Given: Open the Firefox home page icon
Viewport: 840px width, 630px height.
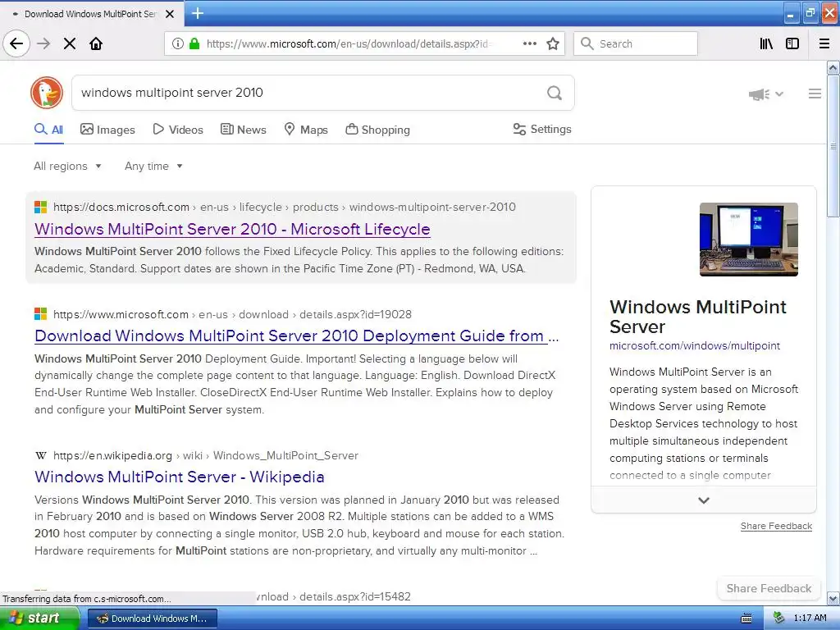Looking at the screenshot, I should coord(96,43).
